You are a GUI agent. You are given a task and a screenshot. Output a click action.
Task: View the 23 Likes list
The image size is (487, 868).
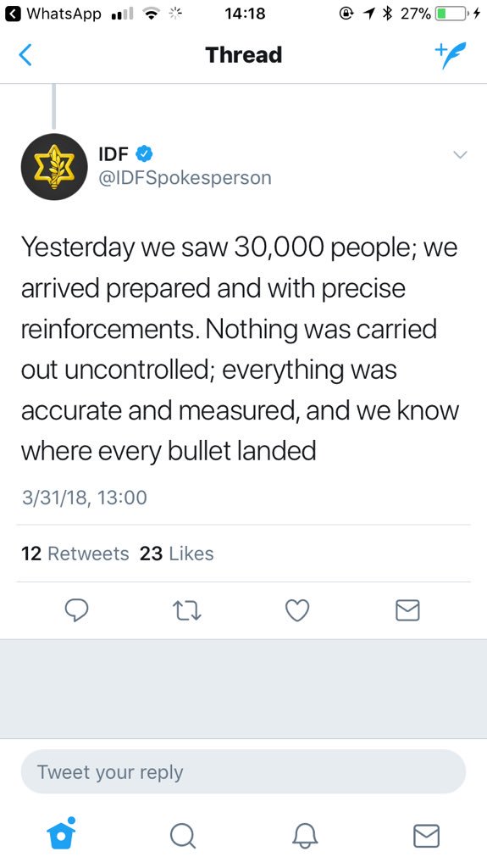tap(176, 554)
